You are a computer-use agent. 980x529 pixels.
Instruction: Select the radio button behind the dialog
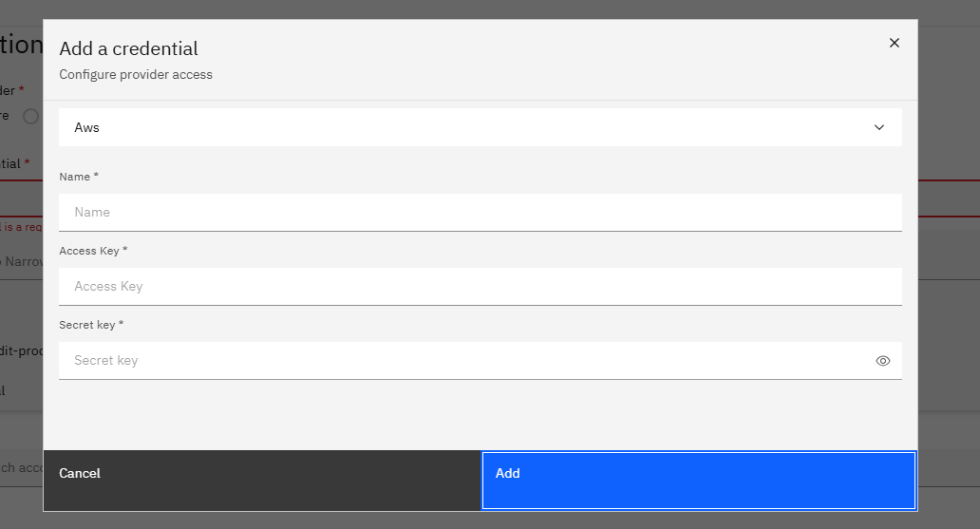click(30, 116)
